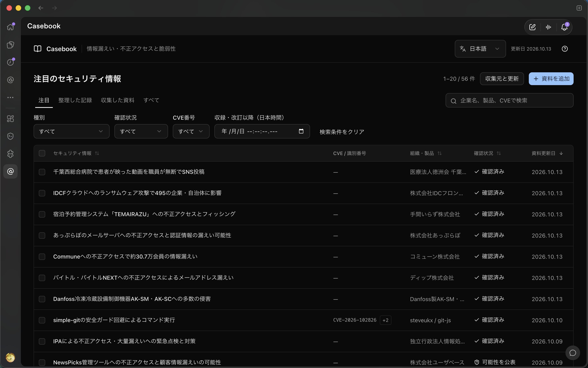Click CVE-2026-102826 identifier
The image size is (588, 368).
[355, 320]
